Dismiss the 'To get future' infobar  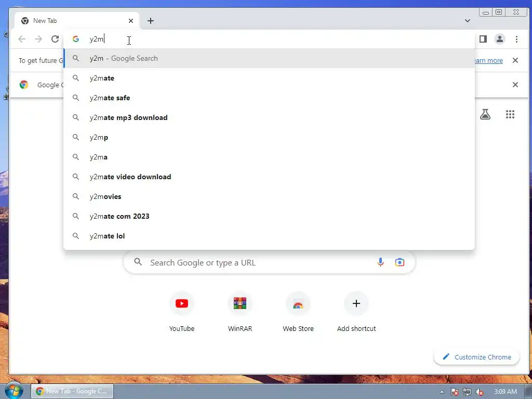pos(515,60)
